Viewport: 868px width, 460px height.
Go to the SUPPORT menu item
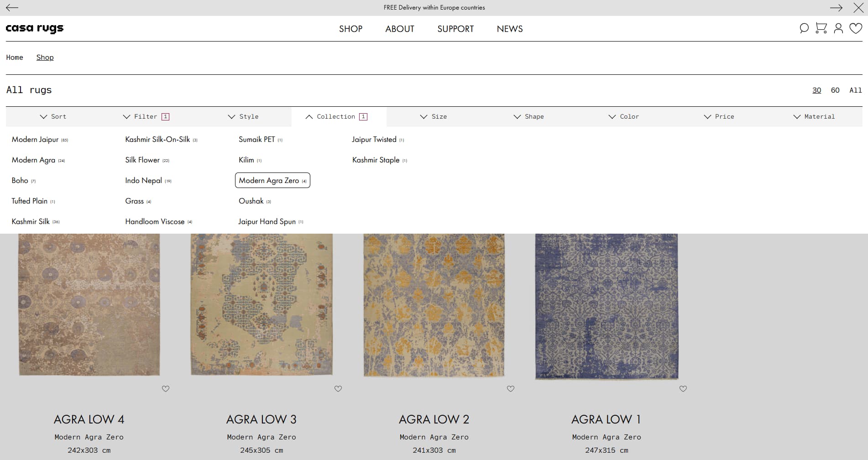[x=455, y=29]
